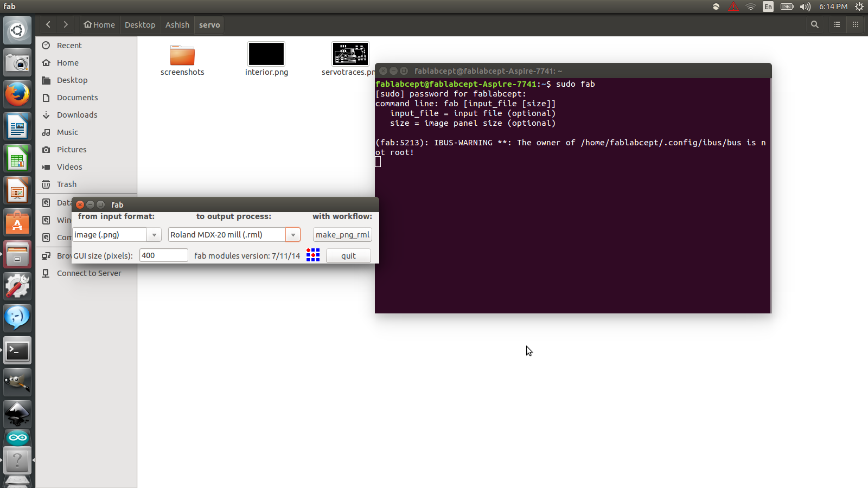Open System Settings wrench-and-gear launcher icon
The width and height of the screenshot is (868, 488).
[x=17, y=286]
